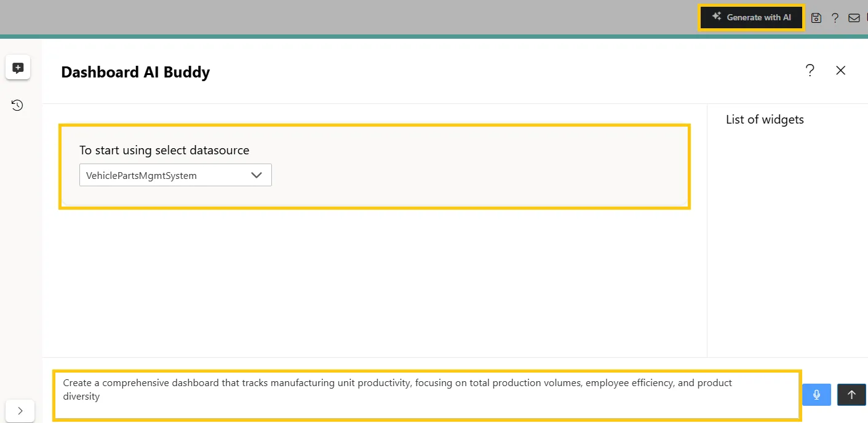
Task: Click the Dashboard AI Buddy title
Action: pyautogui.click(x=135, y=72)
